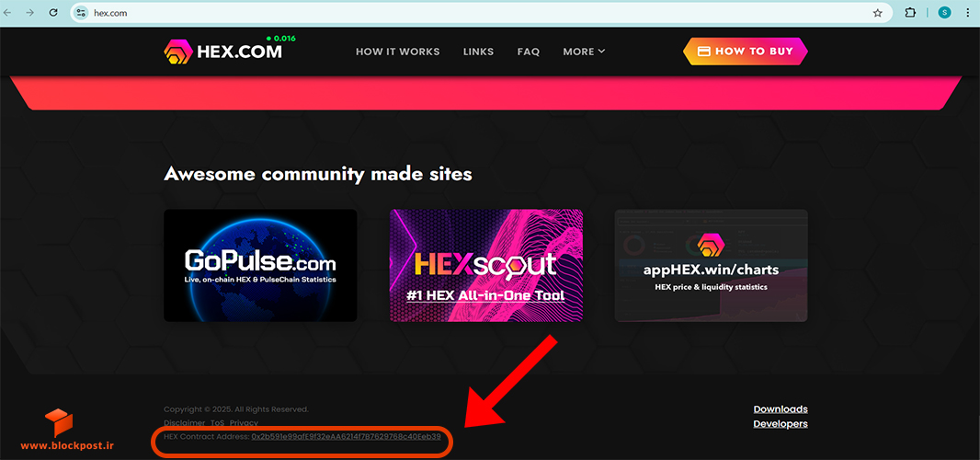Open the HEXscout tool card
Viewport: 980px width, 460px height.
486,265
